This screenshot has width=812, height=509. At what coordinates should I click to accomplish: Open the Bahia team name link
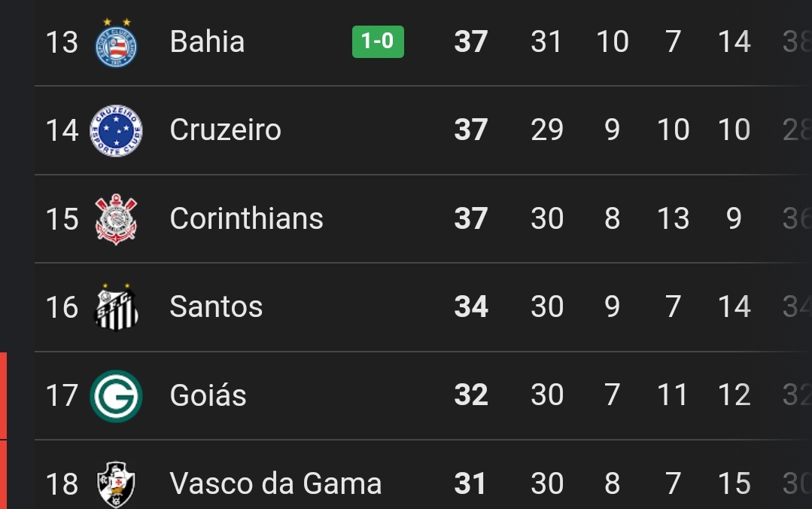pyautogui.click(x=207, y=42)
